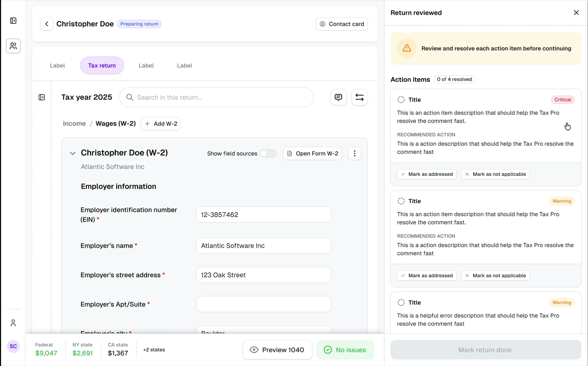The width and height of the screenshot is (588, 366).
Task: Click the Employer's street address field
Action: coord(264,275)
